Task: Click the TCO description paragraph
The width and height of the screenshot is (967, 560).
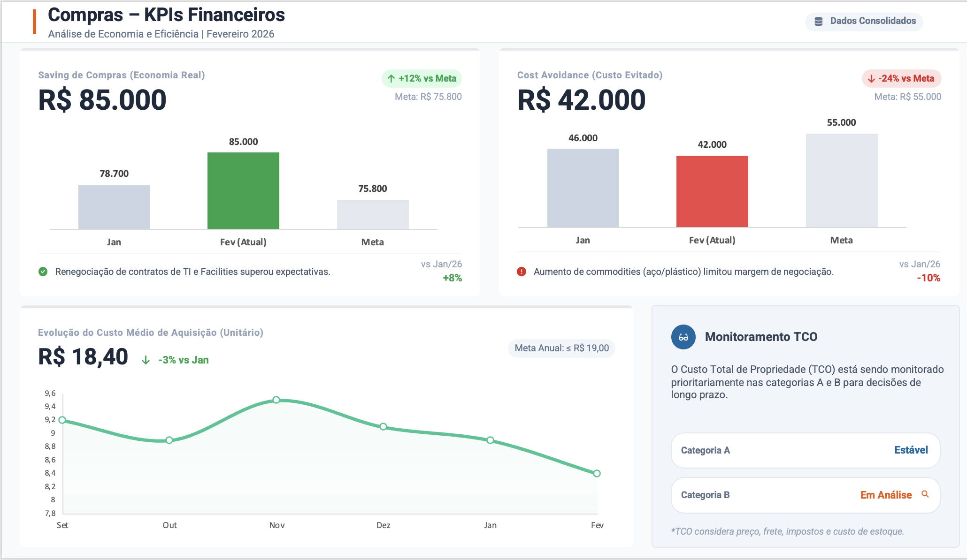Action: (x=807, y=382)
